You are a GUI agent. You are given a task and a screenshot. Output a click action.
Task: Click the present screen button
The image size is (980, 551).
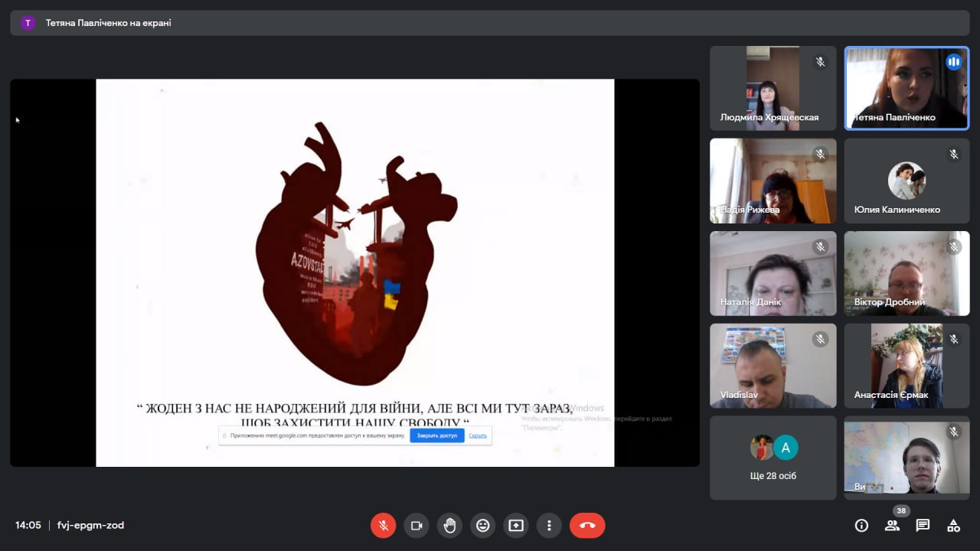516,526
